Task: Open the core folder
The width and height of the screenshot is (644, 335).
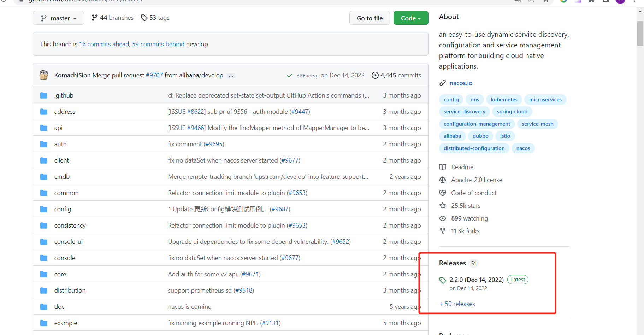Action: click(60, 274)
